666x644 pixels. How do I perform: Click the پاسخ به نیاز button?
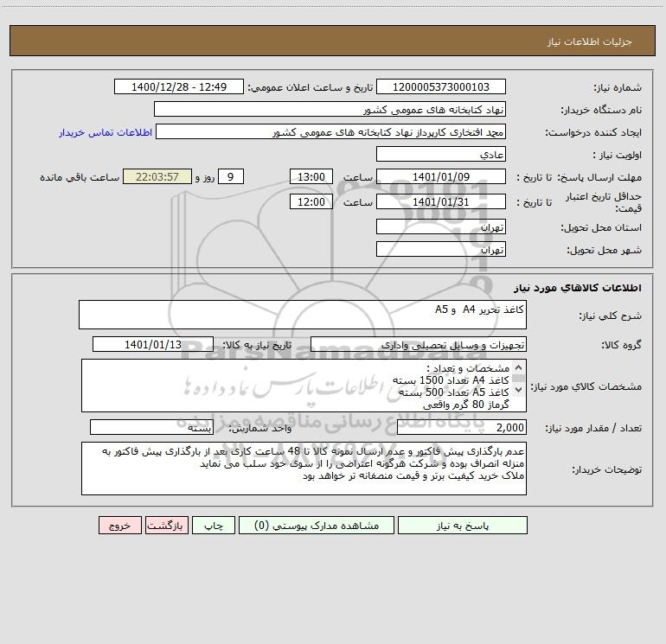tap(463, 526)
